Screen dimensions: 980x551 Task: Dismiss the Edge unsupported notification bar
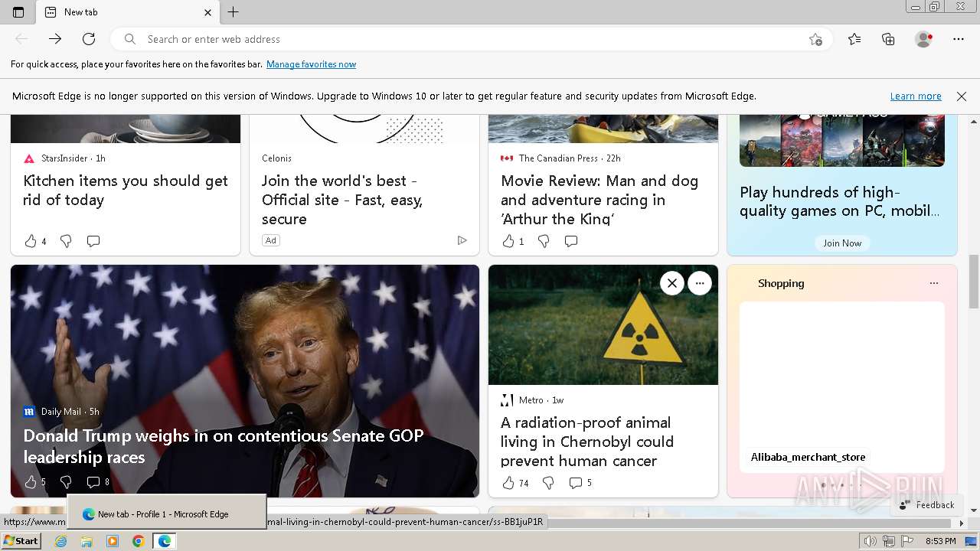[x=962, y=96]
